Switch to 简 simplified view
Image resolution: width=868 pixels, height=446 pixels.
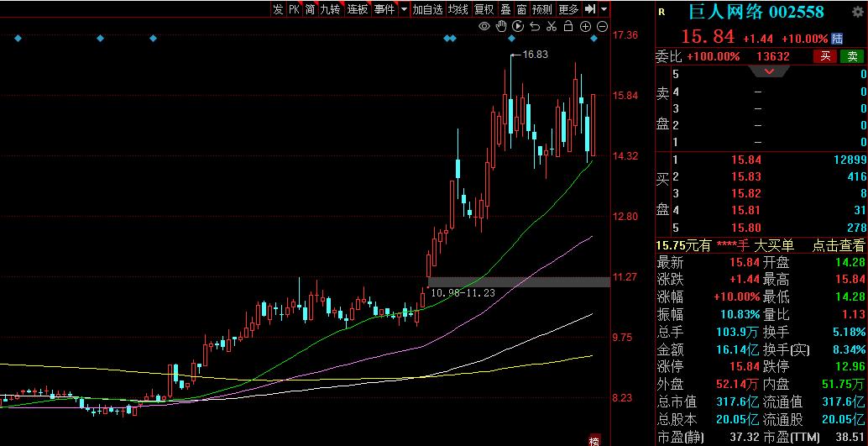[310, 9]
